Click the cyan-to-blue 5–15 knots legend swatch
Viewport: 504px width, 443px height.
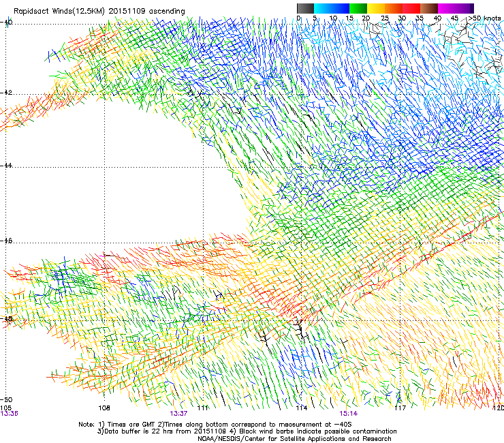click(x=332, y=8)
